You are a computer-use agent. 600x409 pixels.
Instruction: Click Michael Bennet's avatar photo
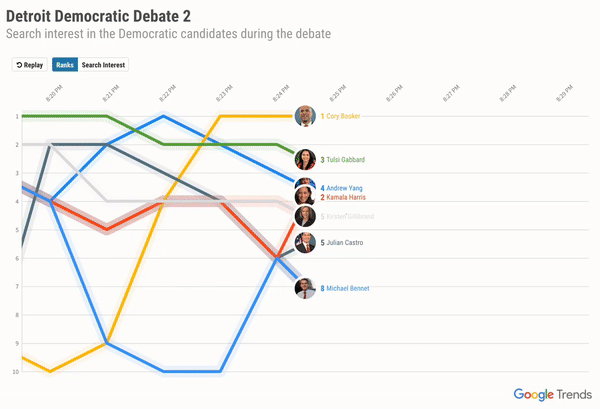[306, 288]
